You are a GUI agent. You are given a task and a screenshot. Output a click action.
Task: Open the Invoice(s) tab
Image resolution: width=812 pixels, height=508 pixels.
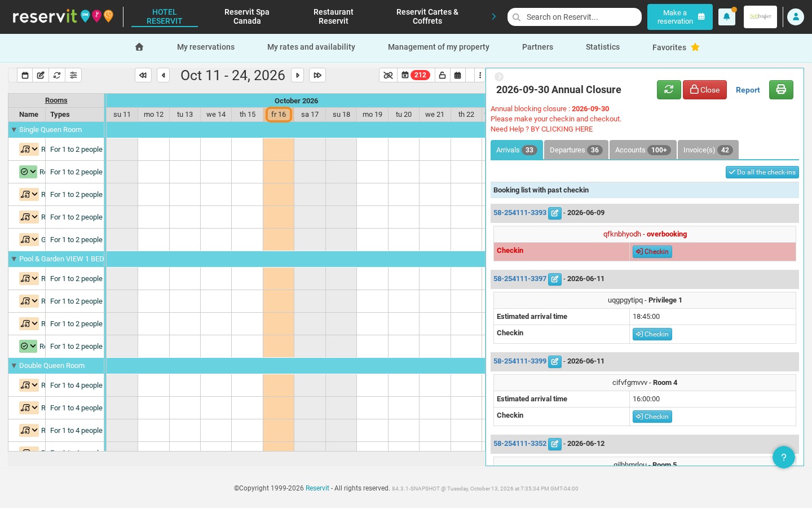(x=708, y=150)
